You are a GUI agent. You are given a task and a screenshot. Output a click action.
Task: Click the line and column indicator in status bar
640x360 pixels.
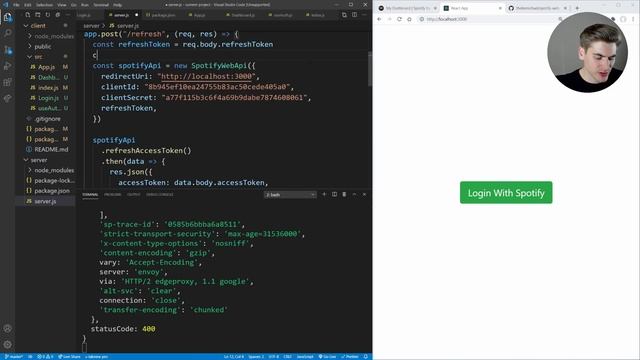coord(233,357)
